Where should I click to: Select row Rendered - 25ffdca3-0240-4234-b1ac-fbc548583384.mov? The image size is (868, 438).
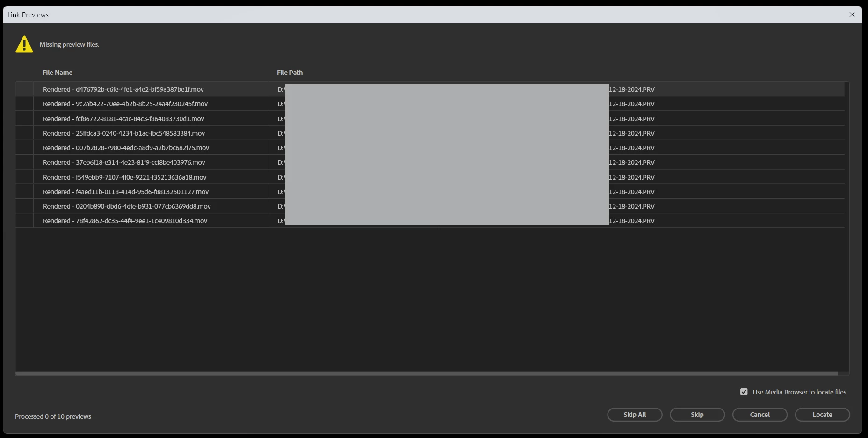pyautogui.click(x=430, y=133)
